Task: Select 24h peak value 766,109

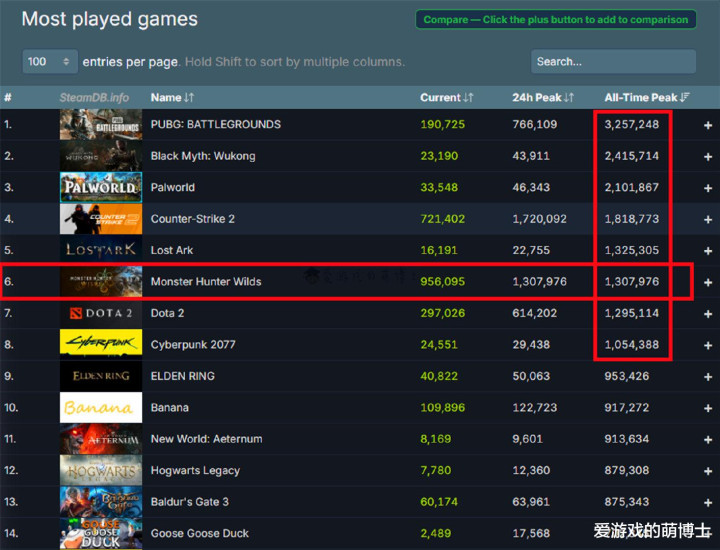Action: (534, 124)
